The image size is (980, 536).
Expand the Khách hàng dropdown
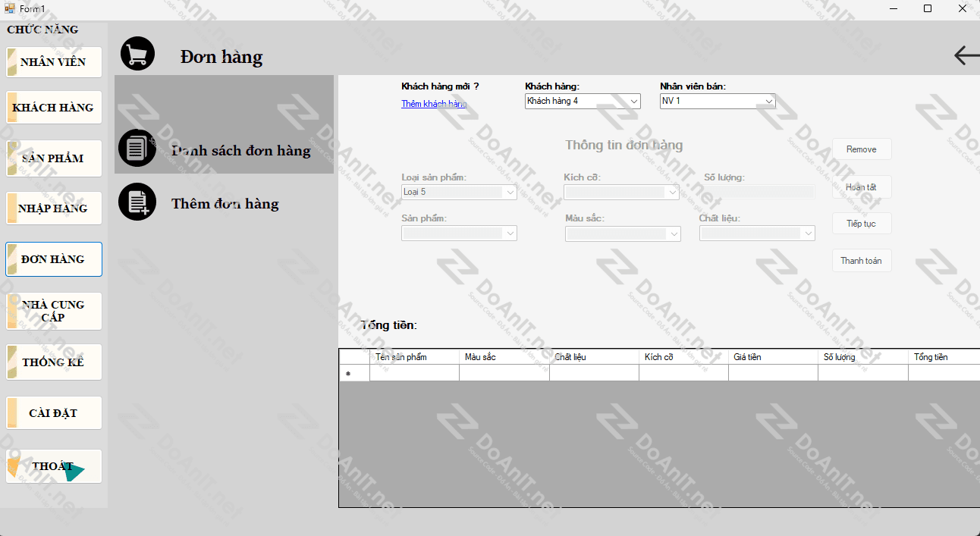click(633, 101)
